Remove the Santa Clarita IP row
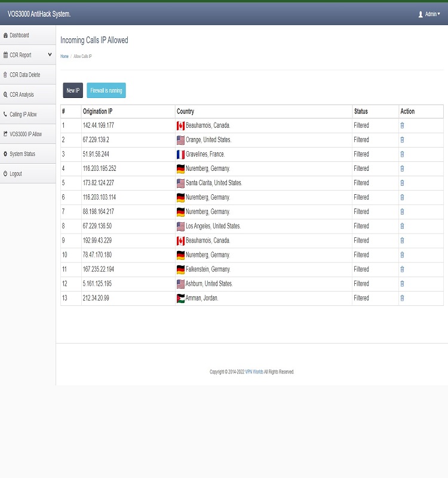This screenshot has width=448, height=478. 402,183
